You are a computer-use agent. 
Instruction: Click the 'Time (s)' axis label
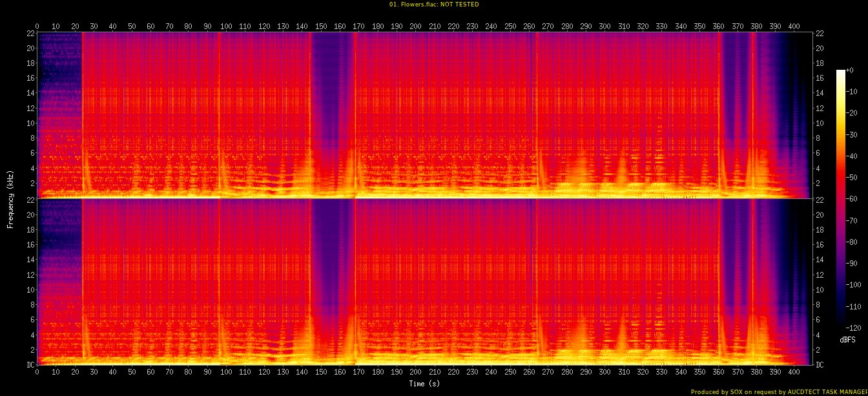tap(424, 384)
